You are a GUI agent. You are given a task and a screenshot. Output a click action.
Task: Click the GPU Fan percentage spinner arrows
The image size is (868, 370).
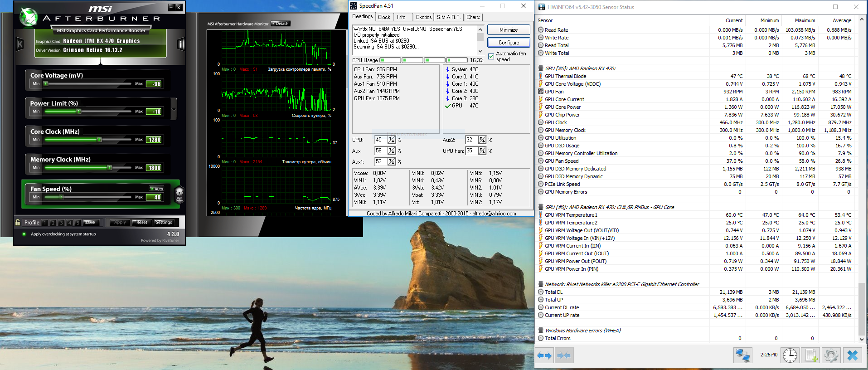coord(482,151)
